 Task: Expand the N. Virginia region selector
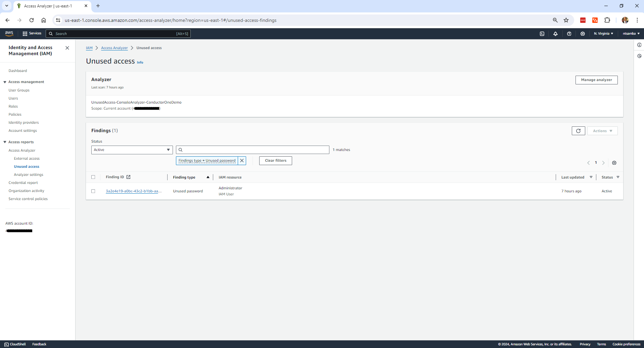coord(603,34)
